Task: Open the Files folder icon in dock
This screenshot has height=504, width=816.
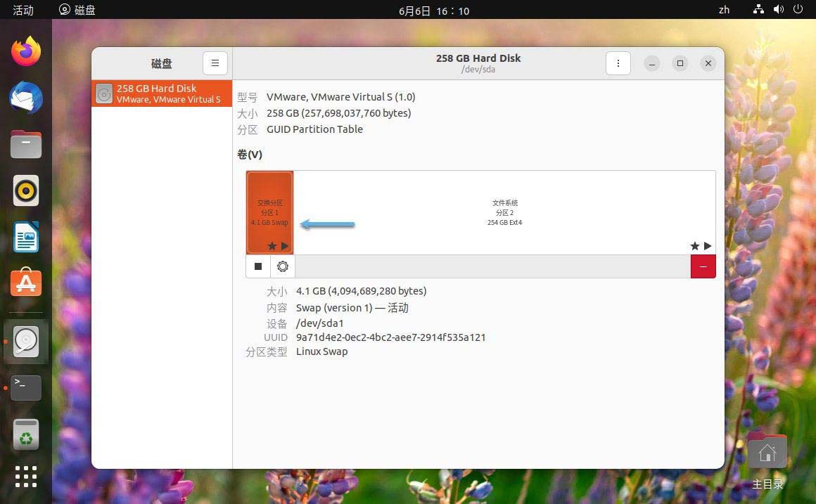Action: (25, 144)
